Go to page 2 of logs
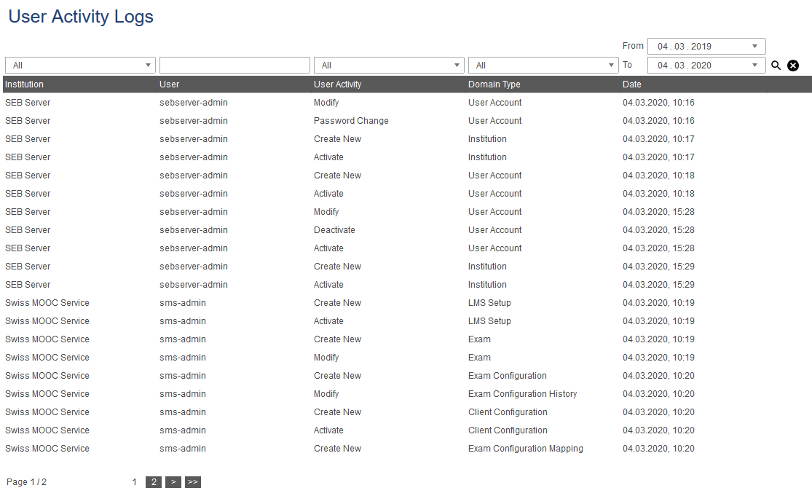812x504 pixels. pyautogui.click(x=154, y=482)
